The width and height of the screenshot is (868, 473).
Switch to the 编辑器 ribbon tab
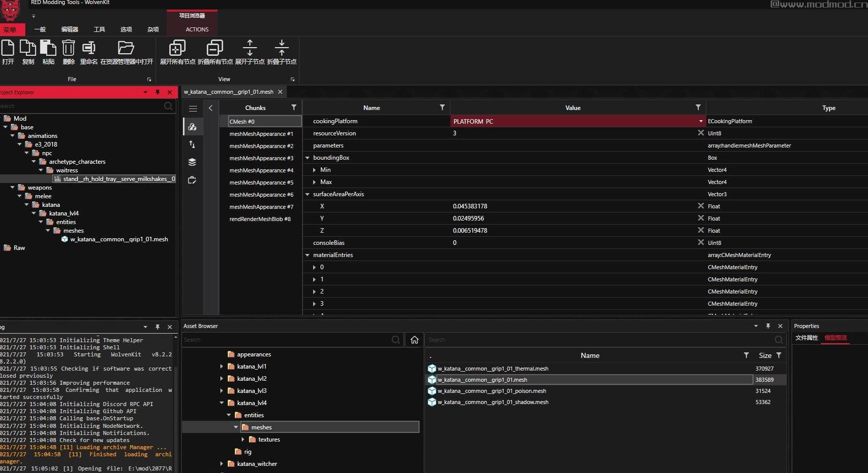(x=70, y=29)
